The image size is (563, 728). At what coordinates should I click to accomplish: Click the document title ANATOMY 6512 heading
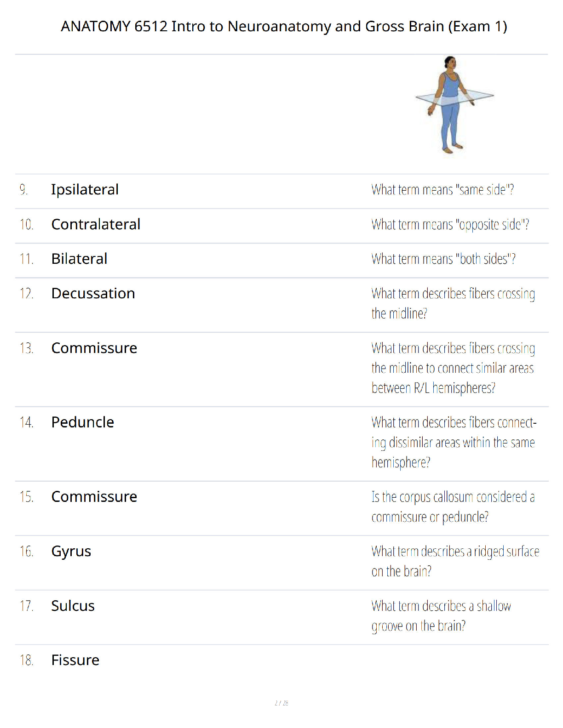pyautogui.click(x=284, y=26)
